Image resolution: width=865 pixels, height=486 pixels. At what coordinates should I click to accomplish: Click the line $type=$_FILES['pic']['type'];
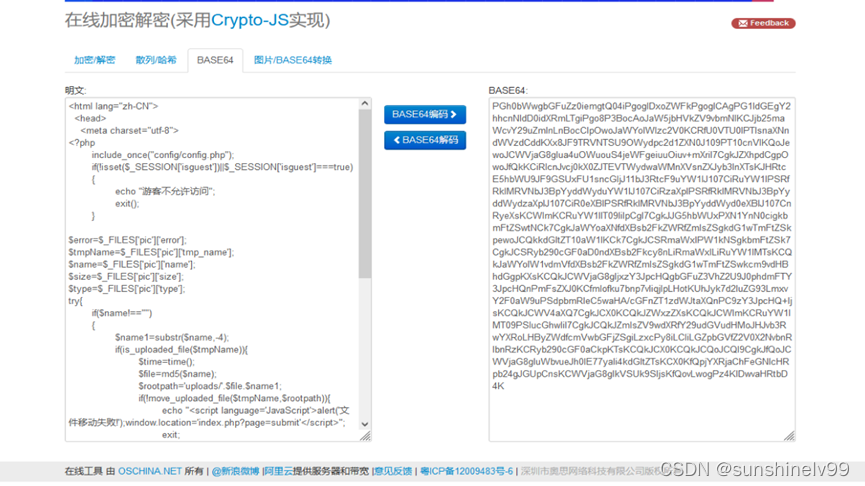[x=127, y=289]
